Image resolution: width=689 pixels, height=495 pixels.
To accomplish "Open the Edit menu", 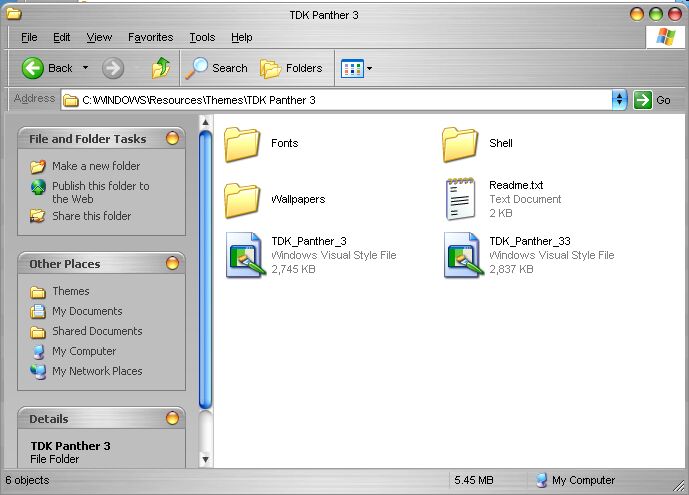I will [62, 37].
